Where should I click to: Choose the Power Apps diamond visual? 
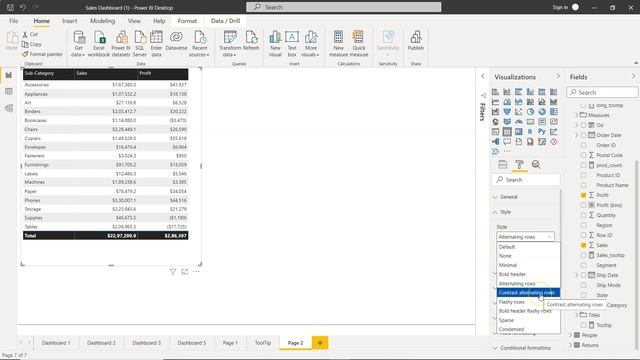pos(553,142)
